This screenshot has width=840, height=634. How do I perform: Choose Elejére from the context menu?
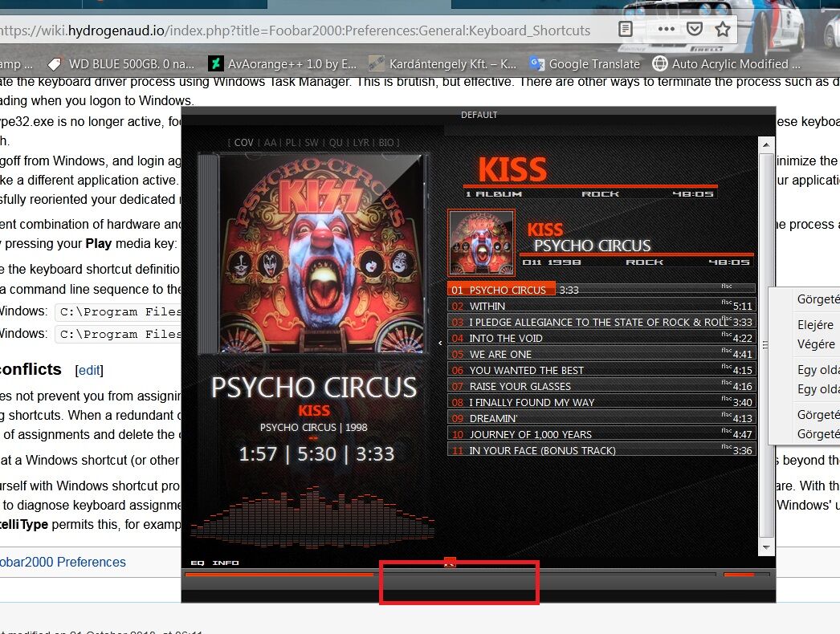815,325
